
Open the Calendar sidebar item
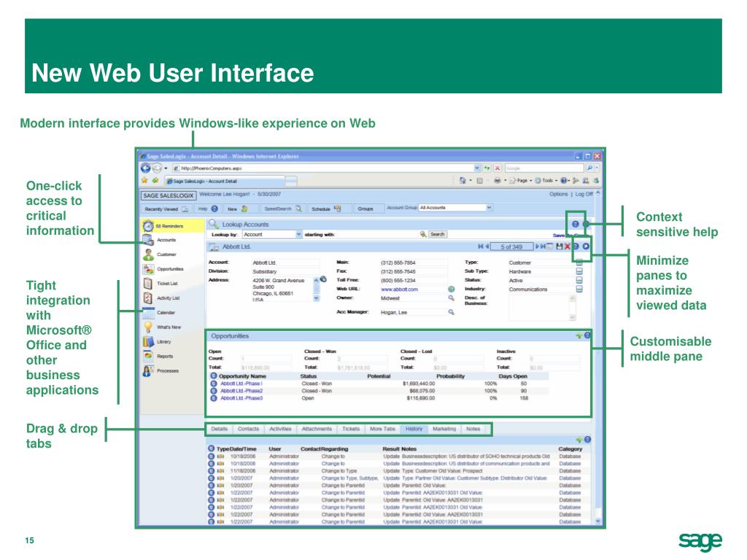coord(159,313)
